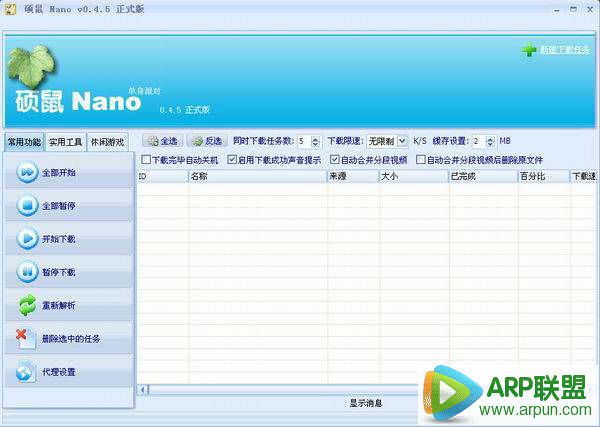Click the ID column header
Viewport: 600px width, 427px height.
(163, 176)
